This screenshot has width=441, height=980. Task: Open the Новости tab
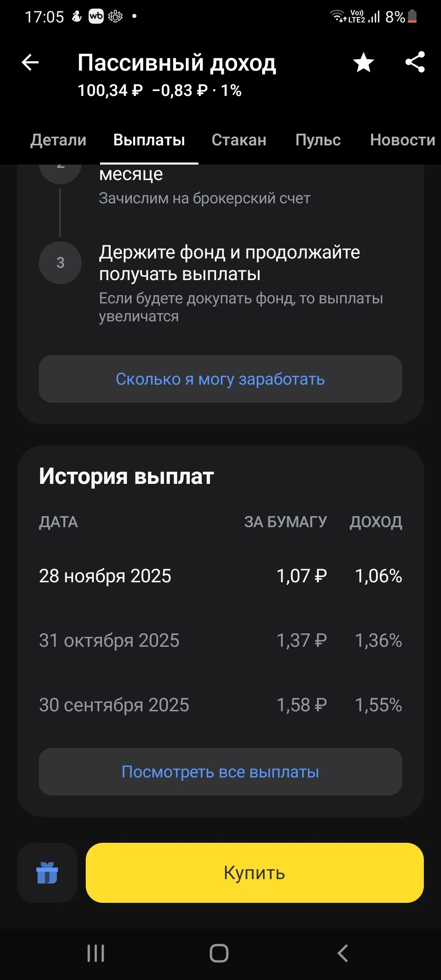pos(403,140)
